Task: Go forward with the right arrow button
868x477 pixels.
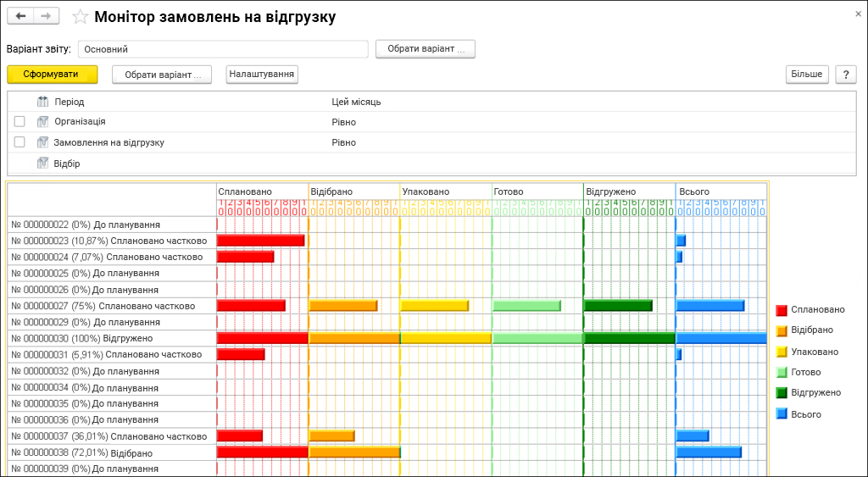Action: 47,17
